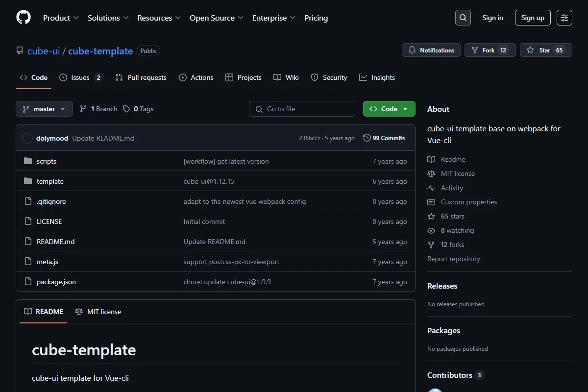View the 0 Tags list
Image resolution: width=588 pixels, height=392 pixels.
coord(138,109)
